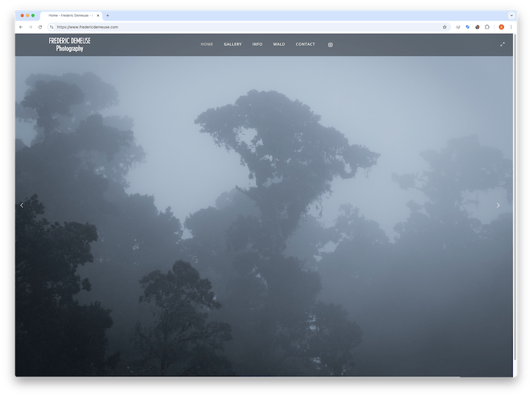Enter fullscreen with the expand arrows icon

pyautogui.click(x=502, y=45)
